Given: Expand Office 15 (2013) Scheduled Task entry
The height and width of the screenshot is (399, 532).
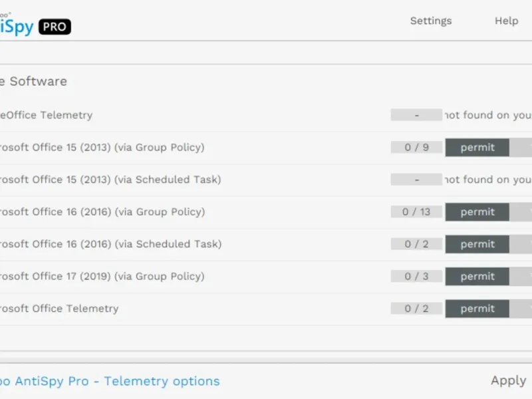Looking at the screenshot, I should point(110,180).
